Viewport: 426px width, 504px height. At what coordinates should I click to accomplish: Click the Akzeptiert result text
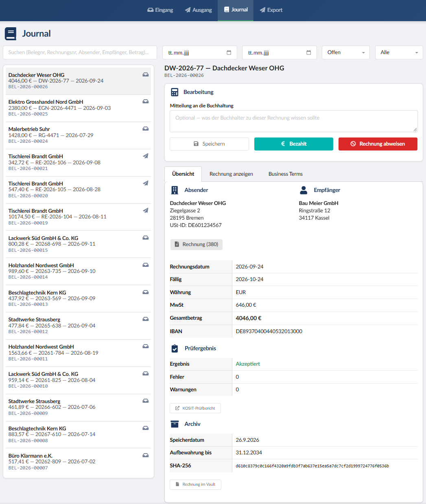pyautogui.click(x=248, y=364)
